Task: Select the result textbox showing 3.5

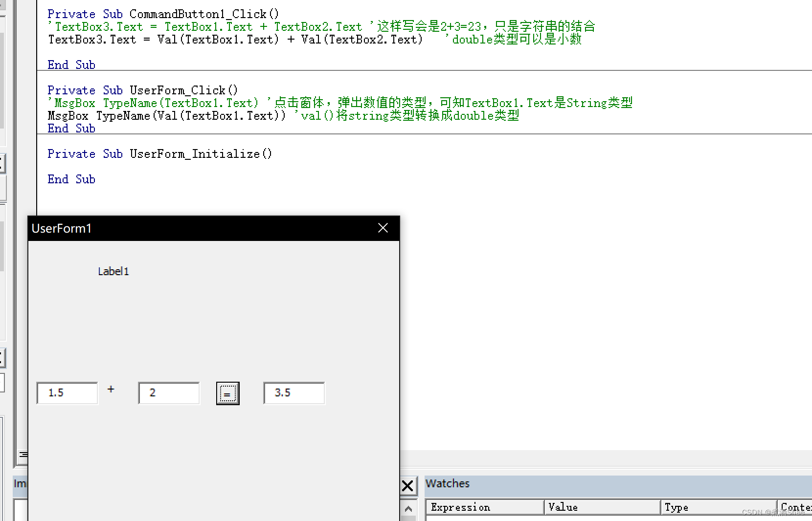Action: [x=294, y=393]
